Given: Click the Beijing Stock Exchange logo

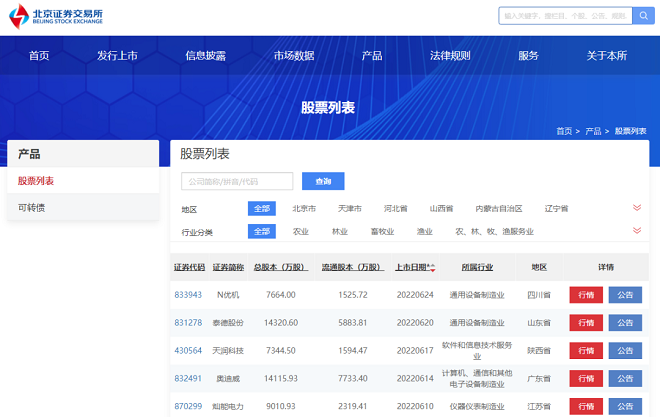Looking at the screenshot, I should coord(60,15).
